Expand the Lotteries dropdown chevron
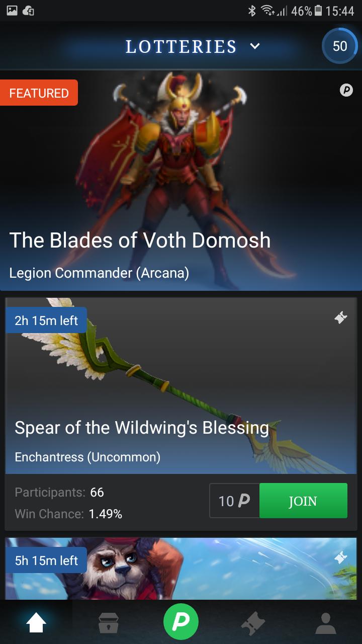 coord(255,46)
